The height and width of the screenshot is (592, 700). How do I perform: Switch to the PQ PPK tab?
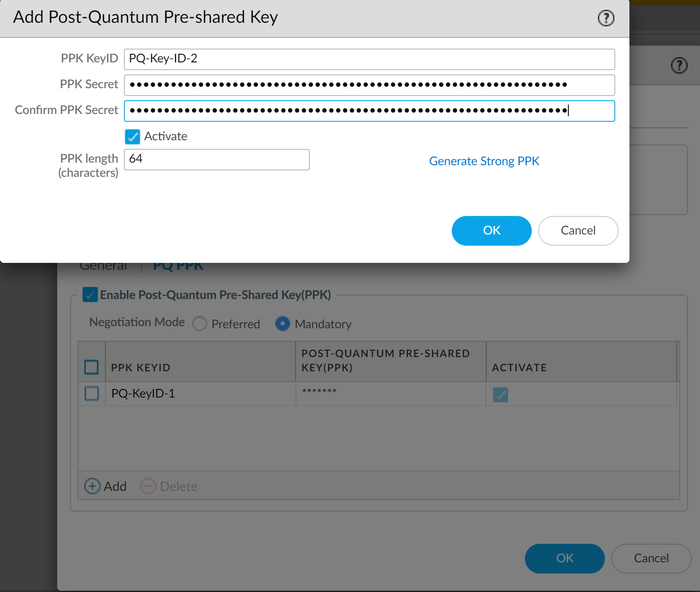[x=178, y=267]
